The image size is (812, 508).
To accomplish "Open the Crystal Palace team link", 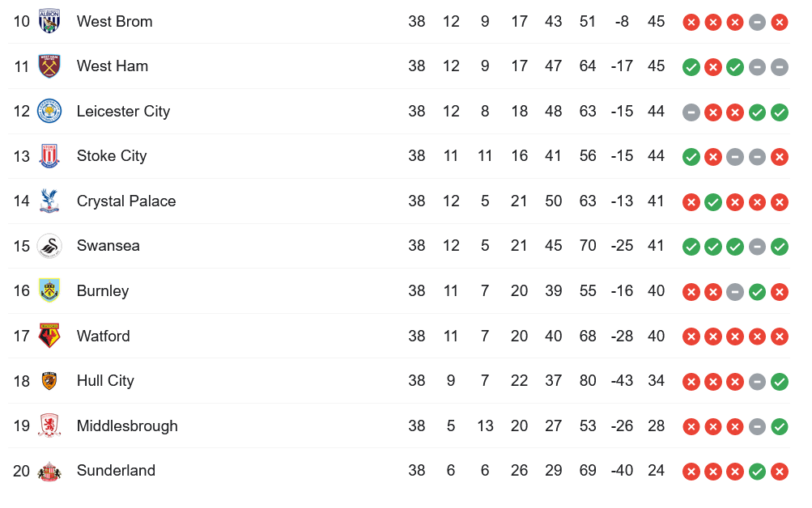I will click(126, 201).
